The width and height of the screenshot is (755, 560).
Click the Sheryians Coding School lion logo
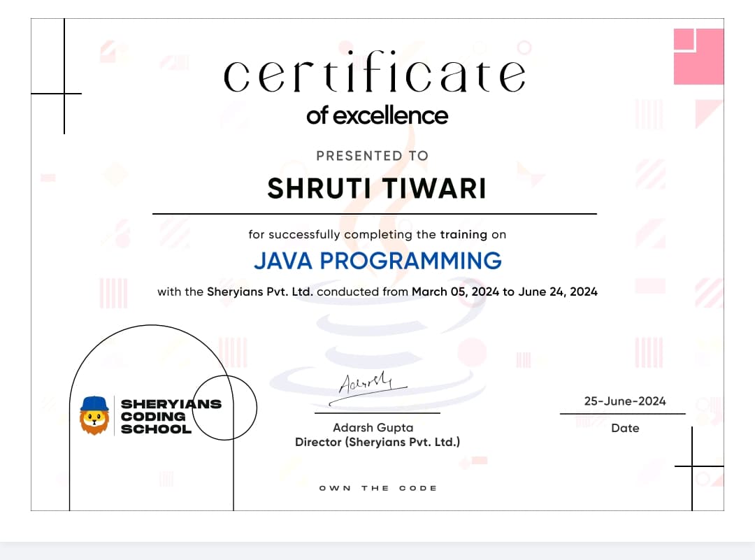point(93,417)
